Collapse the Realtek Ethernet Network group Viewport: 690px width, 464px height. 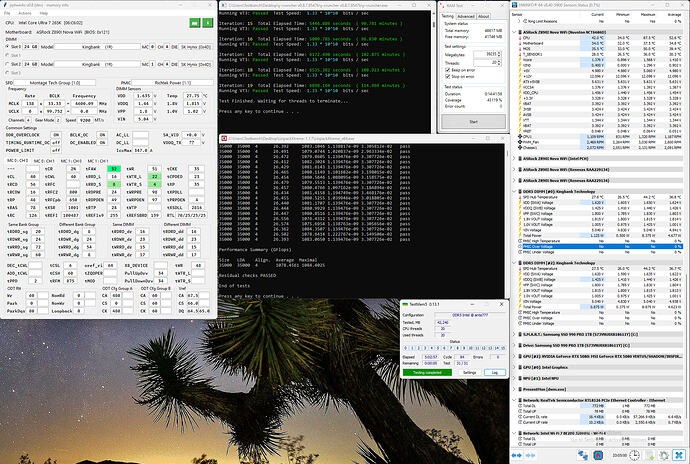[x=514, y=400]
